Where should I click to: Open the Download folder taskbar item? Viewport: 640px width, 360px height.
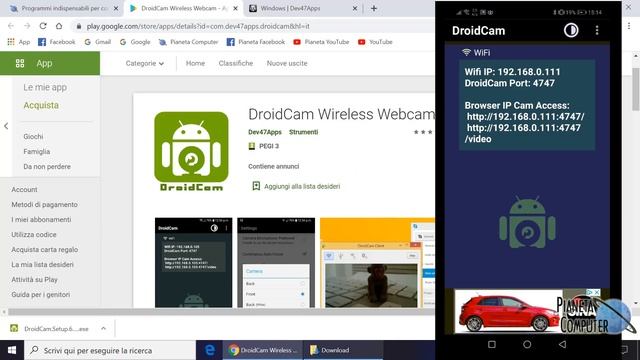(343, 350)
